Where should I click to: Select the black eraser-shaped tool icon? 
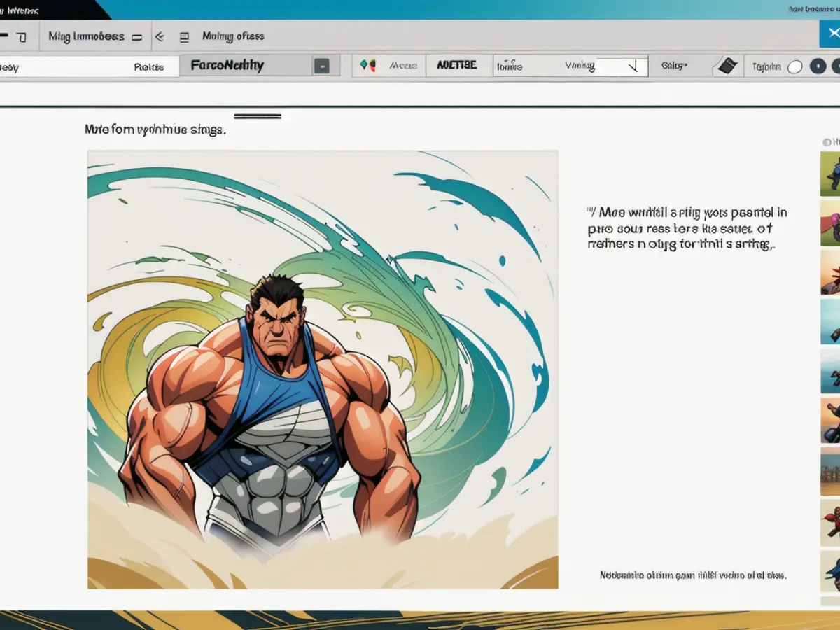coord(727,66)
